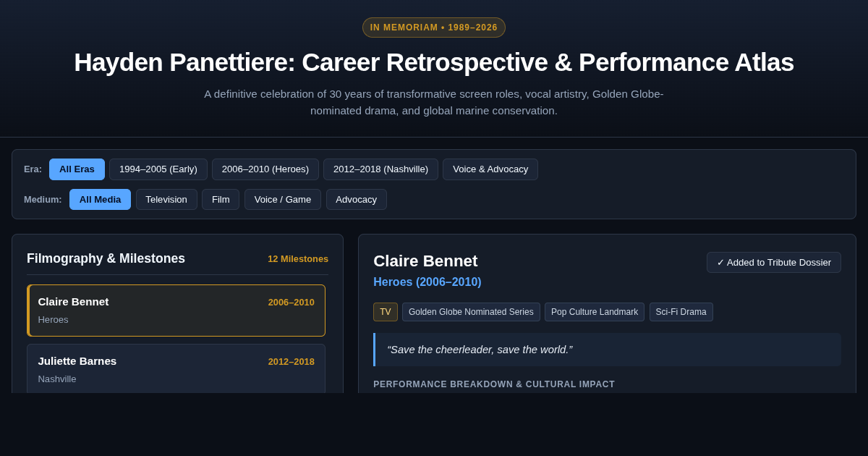The image size is (868, 456).
Task: Click the Pop Culture Landmark tag
Action: pyautogui.click(x=595, y=312)
